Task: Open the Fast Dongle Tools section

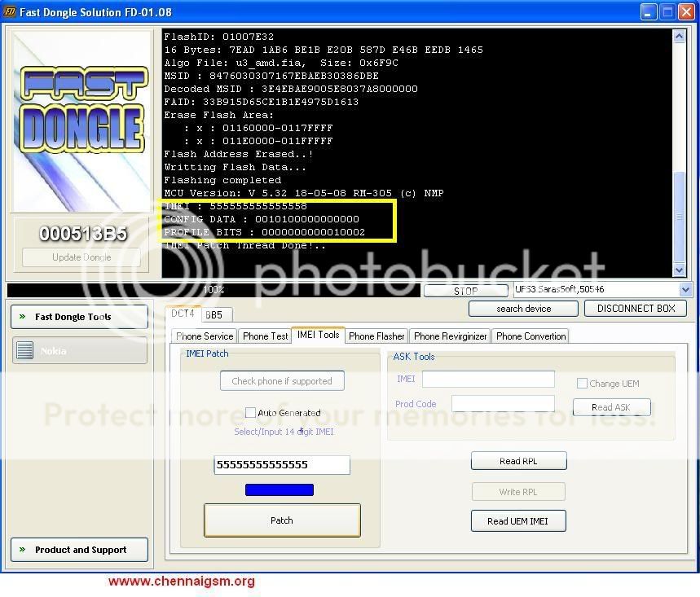Action: click(80, 316)
